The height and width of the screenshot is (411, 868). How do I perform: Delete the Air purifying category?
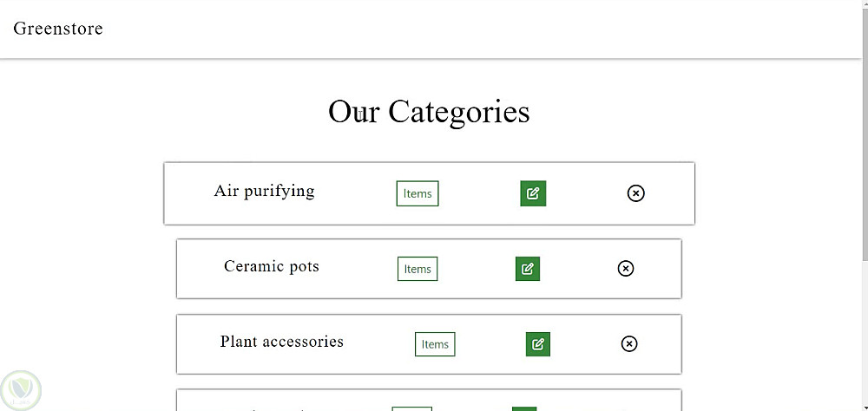635,193
